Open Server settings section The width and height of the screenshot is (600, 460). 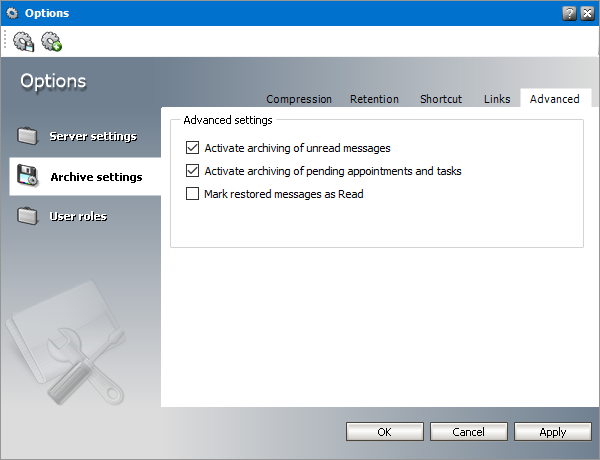coord(93,136)
